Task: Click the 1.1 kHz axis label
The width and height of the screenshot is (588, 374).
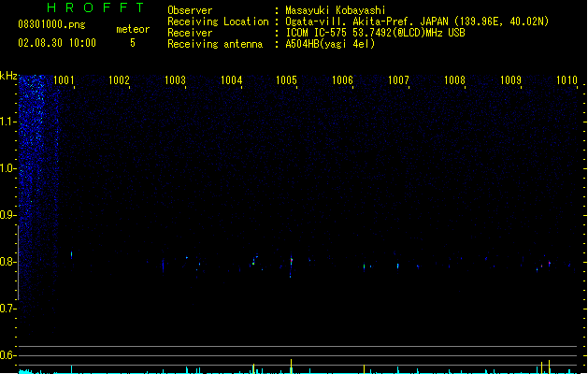Action: coord(7,122)
